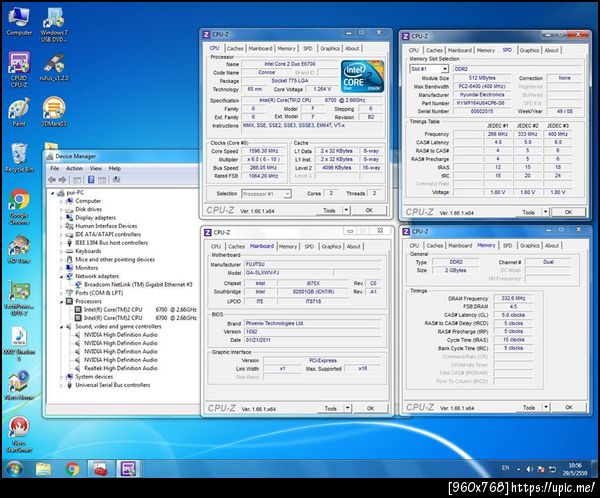Open the Chrome taskbar icon

pyautogui.click(x=72, y=469)
